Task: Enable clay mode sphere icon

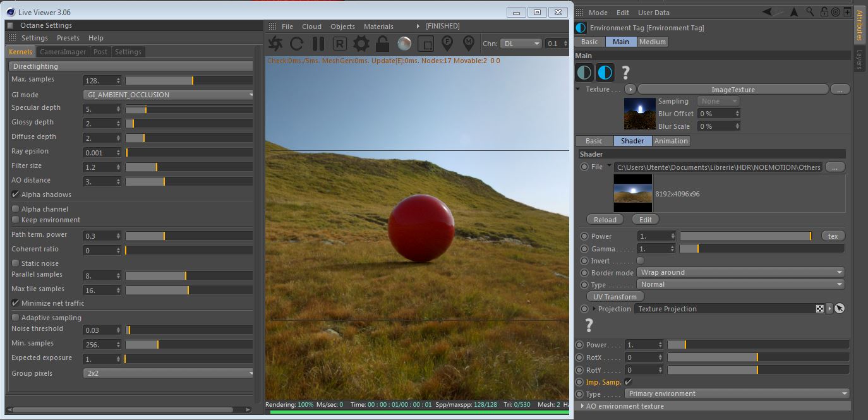Action: [x=404, y=44]
